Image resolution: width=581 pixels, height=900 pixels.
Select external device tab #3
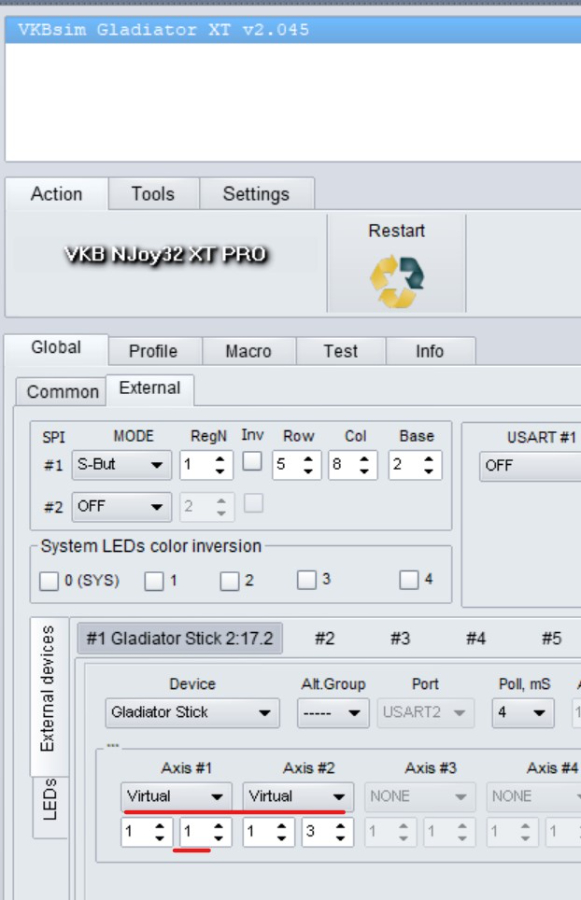point(400,639)
